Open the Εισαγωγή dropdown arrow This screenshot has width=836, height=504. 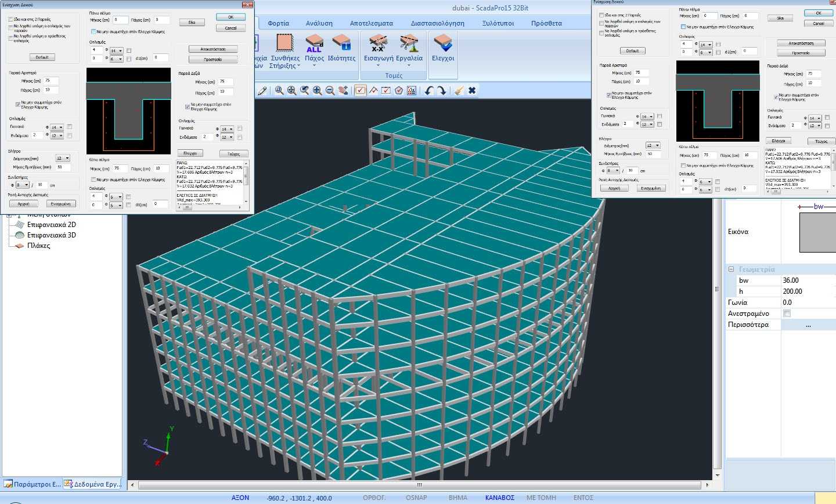click(378, 65)
